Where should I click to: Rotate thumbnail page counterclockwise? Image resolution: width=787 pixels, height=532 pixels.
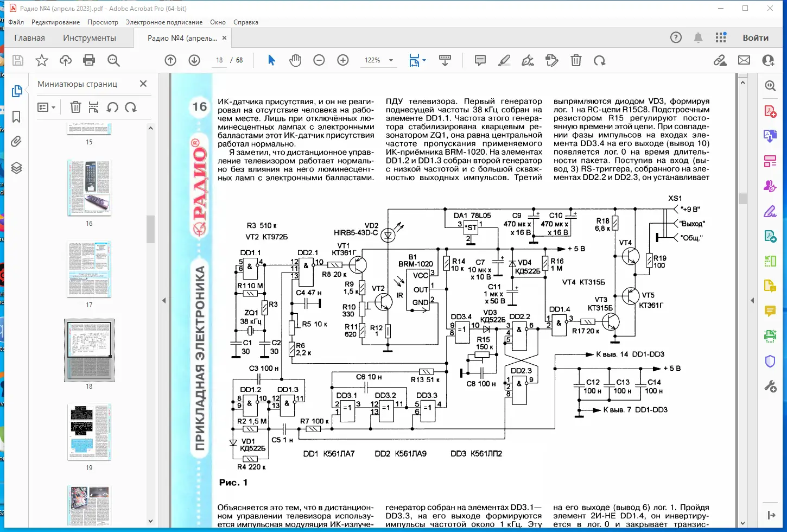(x=112, y=107)
